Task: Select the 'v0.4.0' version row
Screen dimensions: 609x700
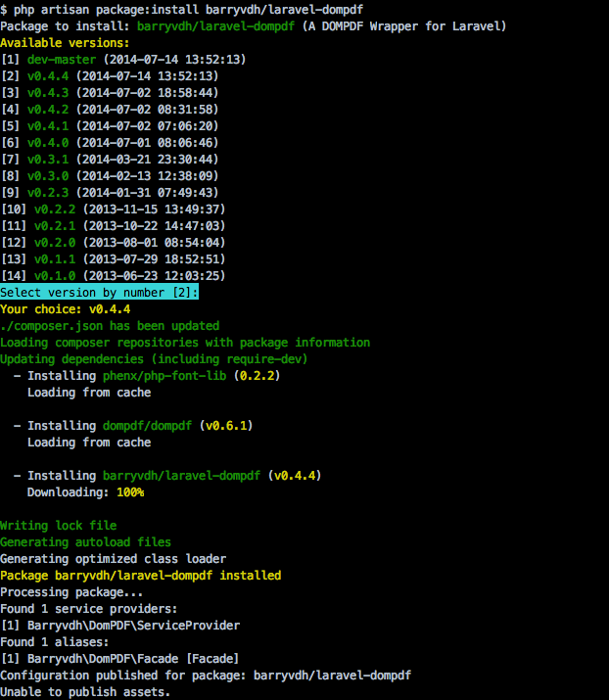Action: point(110,143)
